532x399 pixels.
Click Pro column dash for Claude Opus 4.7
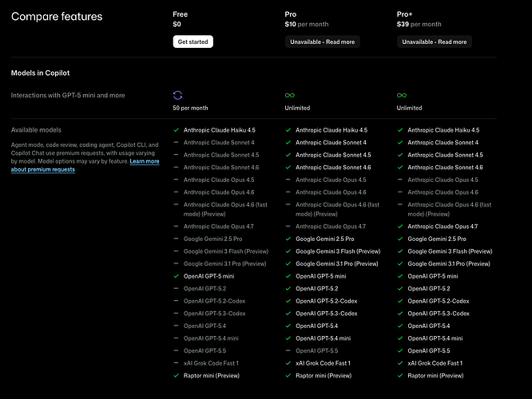click(x=288, y=226)
